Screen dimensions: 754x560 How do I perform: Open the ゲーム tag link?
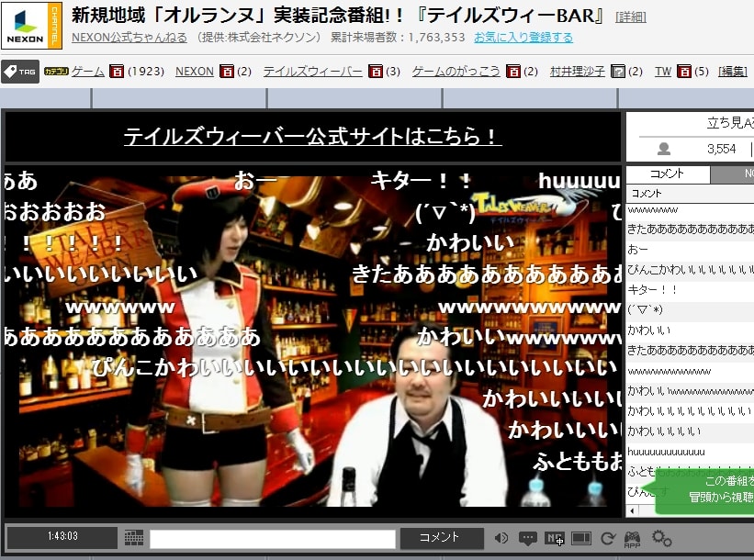click(87, 72)
